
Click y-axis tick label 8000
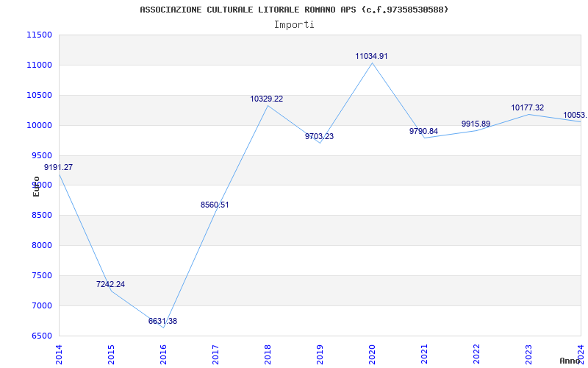(41, 245)
